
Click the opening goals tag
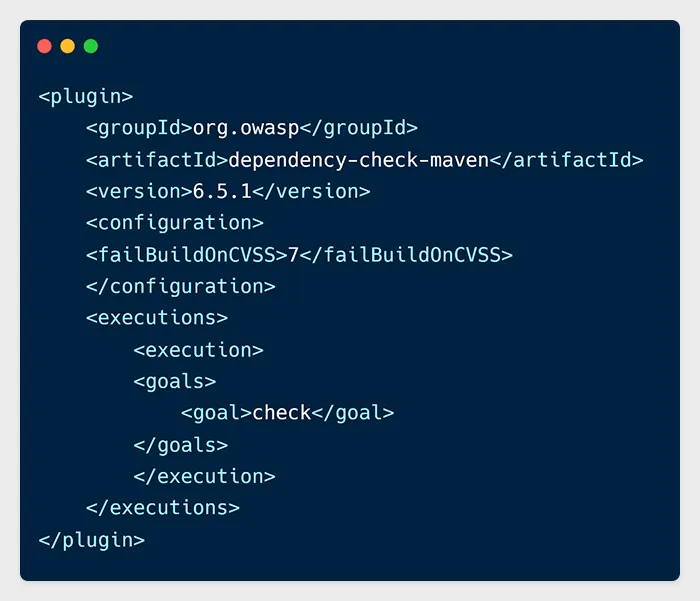click(x=175, y=382)
